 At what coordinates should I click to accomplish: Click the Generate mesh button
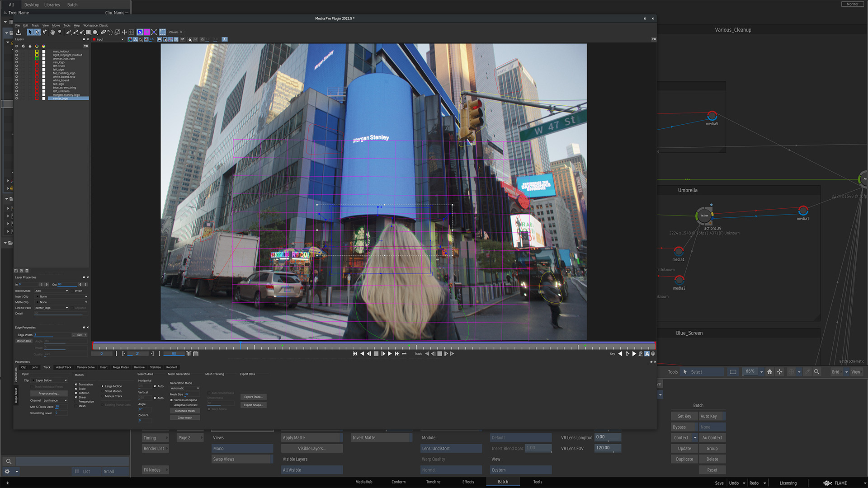pyautogui.click(x=185, y=411)
